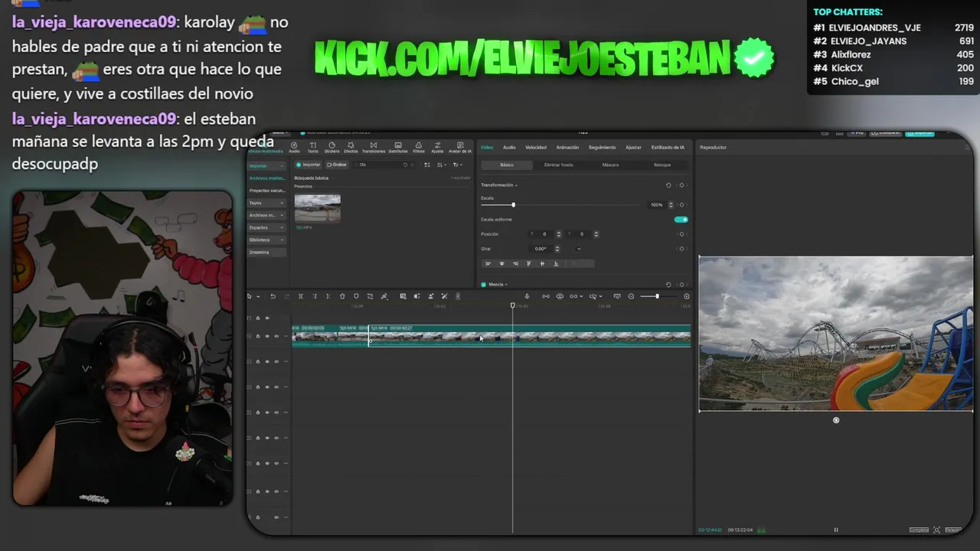This screenshot has height=551, width=980.
Task: Uncheck the Mezcla checkbox
Action: (483, 285)
